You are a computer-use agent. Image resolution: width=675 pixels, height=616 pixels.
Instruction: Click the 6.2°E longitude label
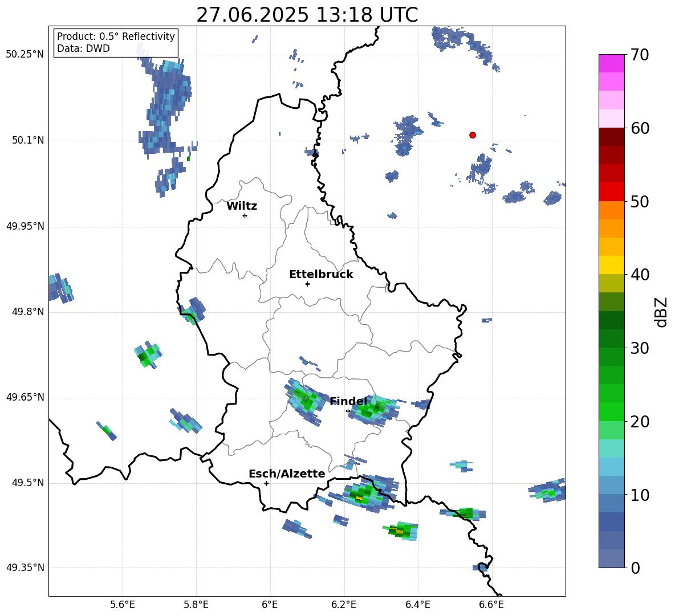coord(344,605)
